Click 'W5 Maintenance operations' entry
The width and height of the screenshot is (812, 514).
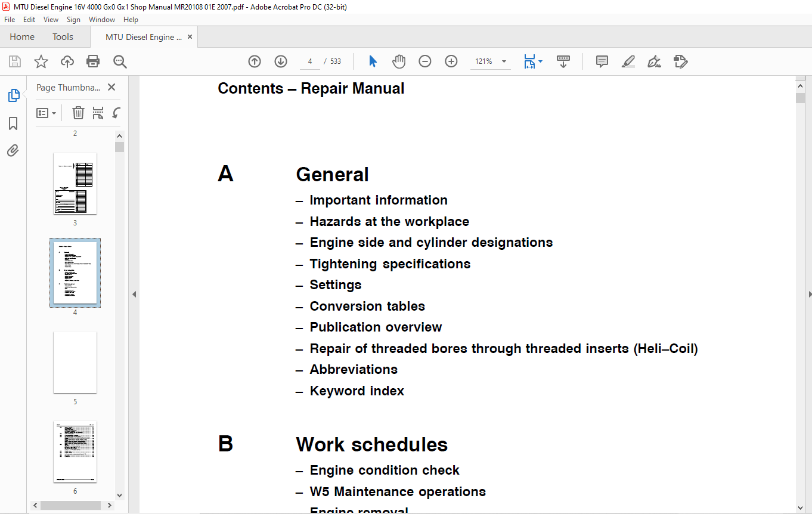tap(398, 492)
